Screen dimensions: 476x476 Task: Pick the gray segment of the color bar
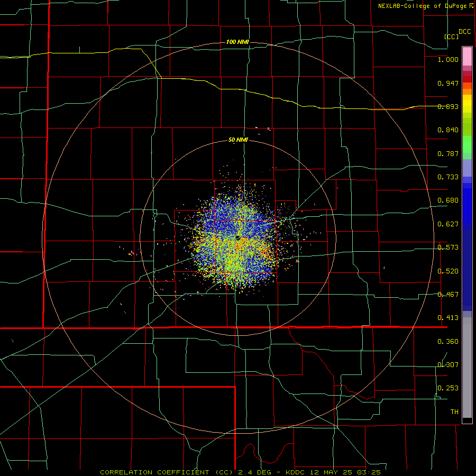(x=467, y=368)
